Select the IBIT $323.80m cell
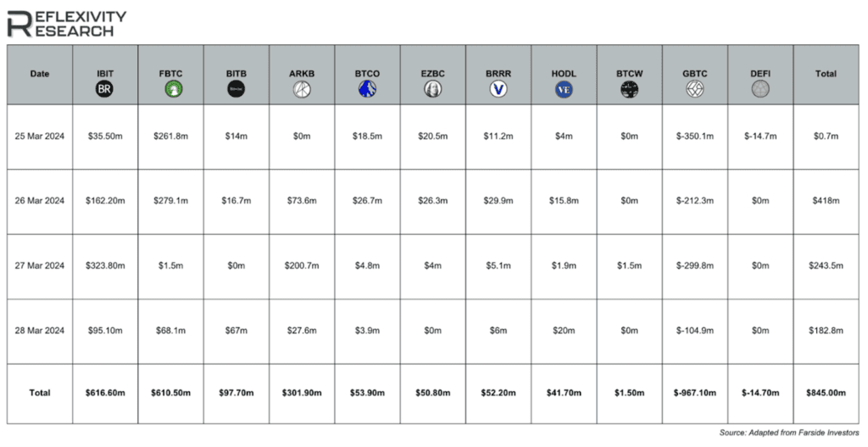Viewport: 868px width, 447px height. (105, 265)
